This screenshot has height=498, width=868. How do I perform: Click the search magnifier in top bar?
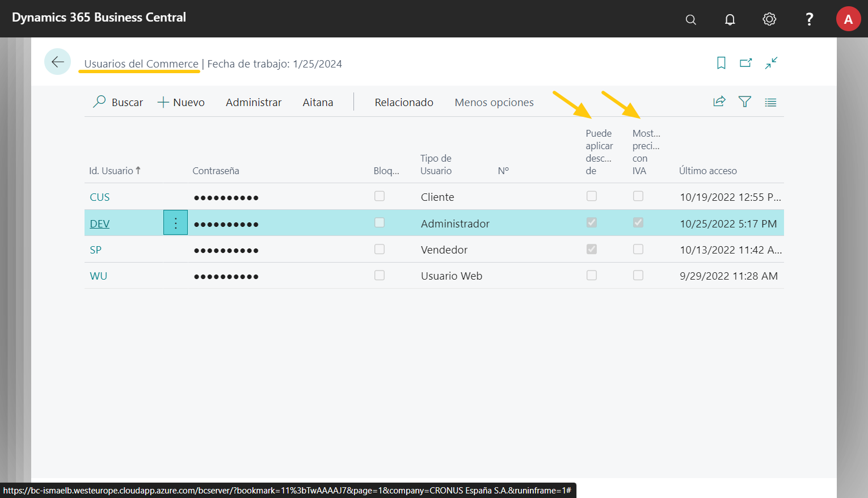pos(690,19)
